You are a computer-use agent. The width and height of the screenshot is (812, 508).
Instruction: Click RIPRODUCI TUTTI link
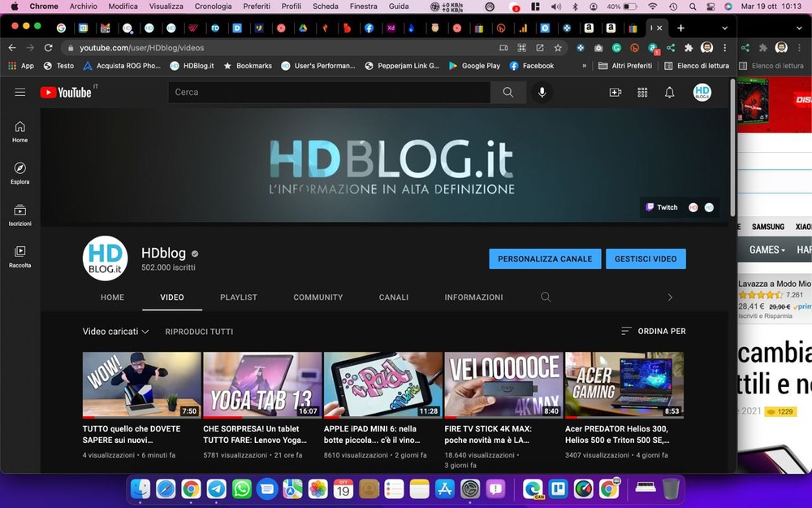pos(199,332)
